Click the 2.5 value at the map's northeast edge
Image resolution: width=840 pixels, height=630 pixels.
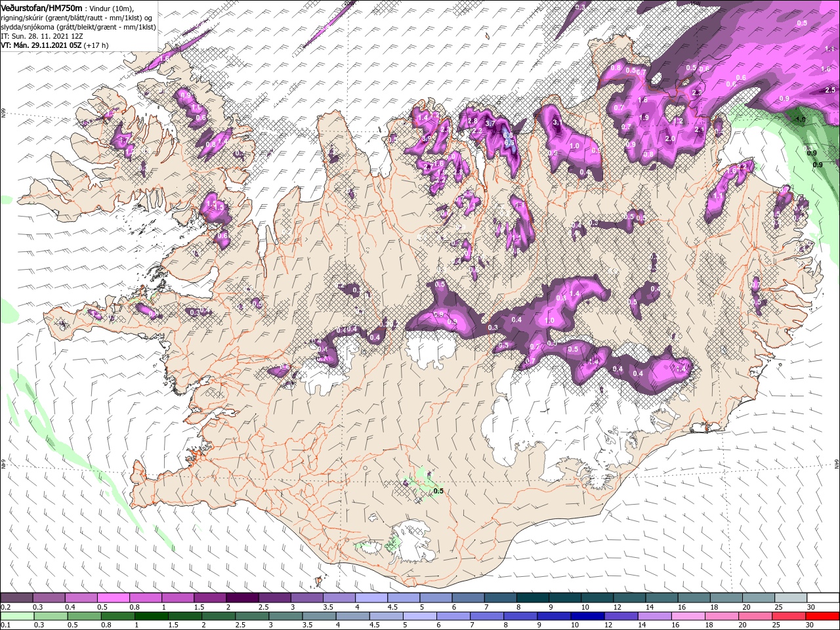point(829,90)
